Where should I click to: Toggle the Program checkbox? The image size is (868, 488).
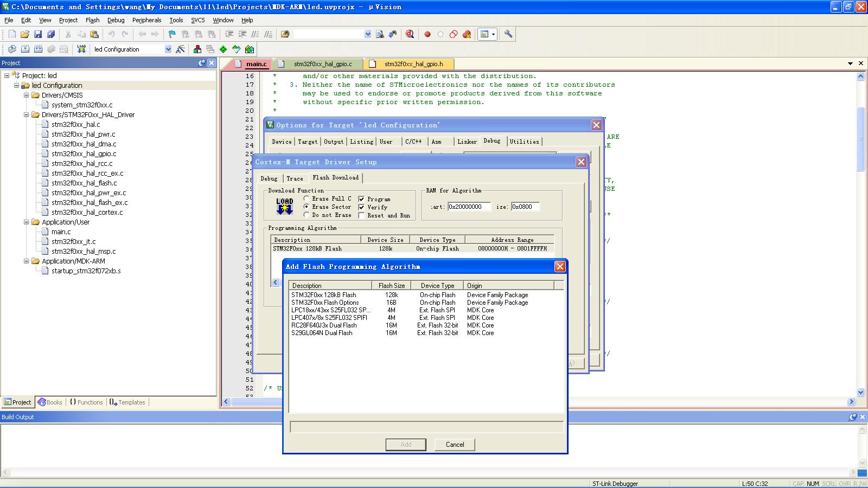tap(361, 199)
